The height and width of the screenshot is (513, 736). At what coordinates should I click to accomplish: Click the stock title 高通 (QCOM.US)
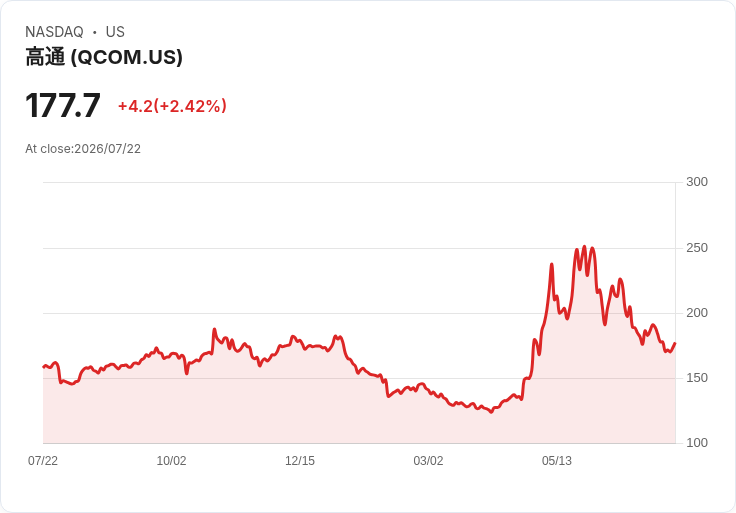click(104, 57)
